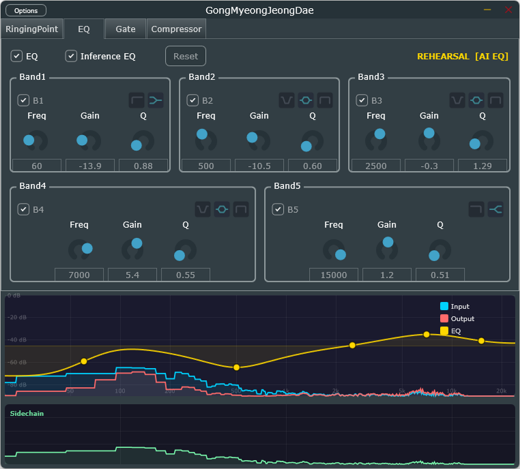Image resolution: width=520 pixels, height=469 pixels.
Task: Click the Band2 Gain knob
Action: pos(259,141)
